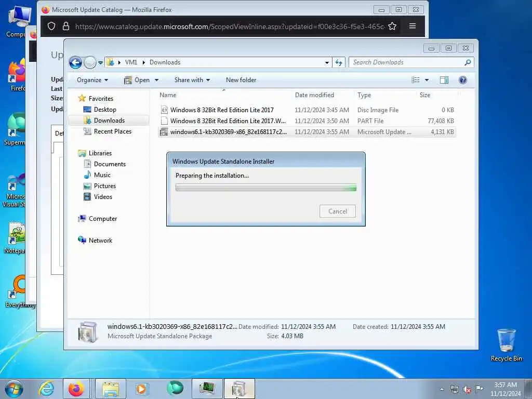
Task: Click the monitor program taskbar icon
Action: [x=207, y=389]
